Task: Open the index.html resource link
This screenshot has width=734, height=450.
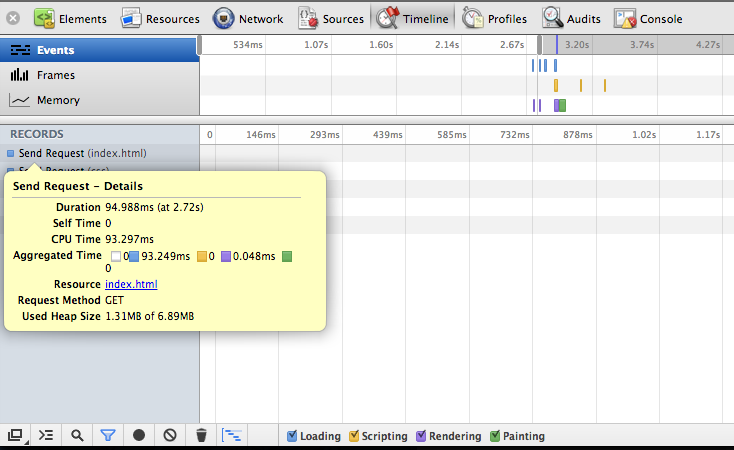Action: 131,285
